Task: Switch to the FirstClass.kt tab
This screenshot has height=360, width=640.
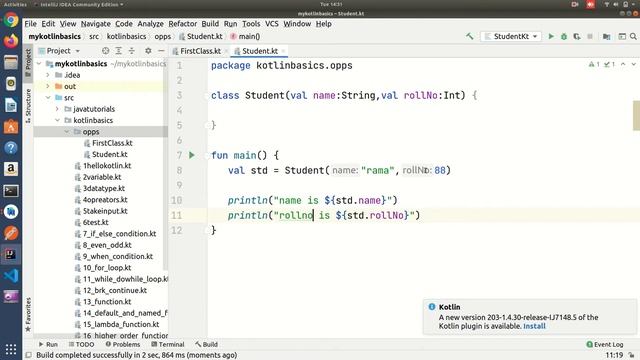Action: (200, 51)
